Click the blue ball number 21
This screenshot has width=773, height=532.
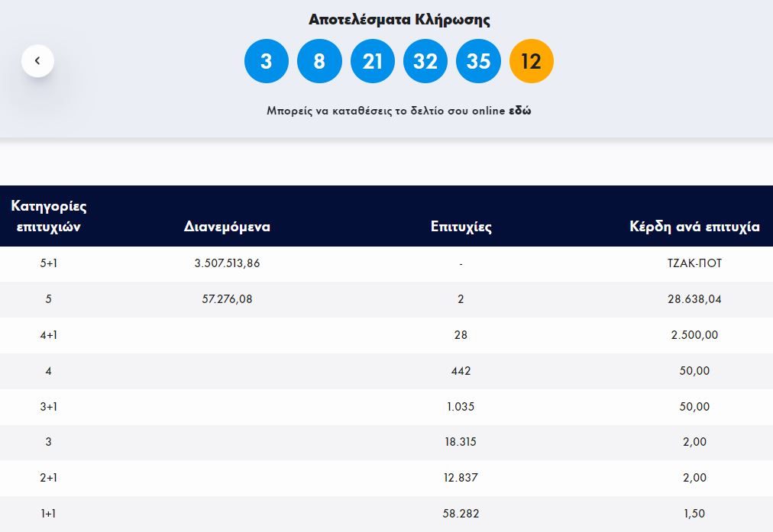point(372,61)
